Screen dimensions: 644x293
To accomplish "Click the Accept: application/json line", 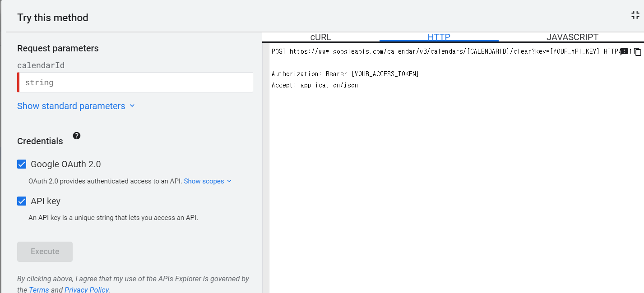I will [315, 85].
